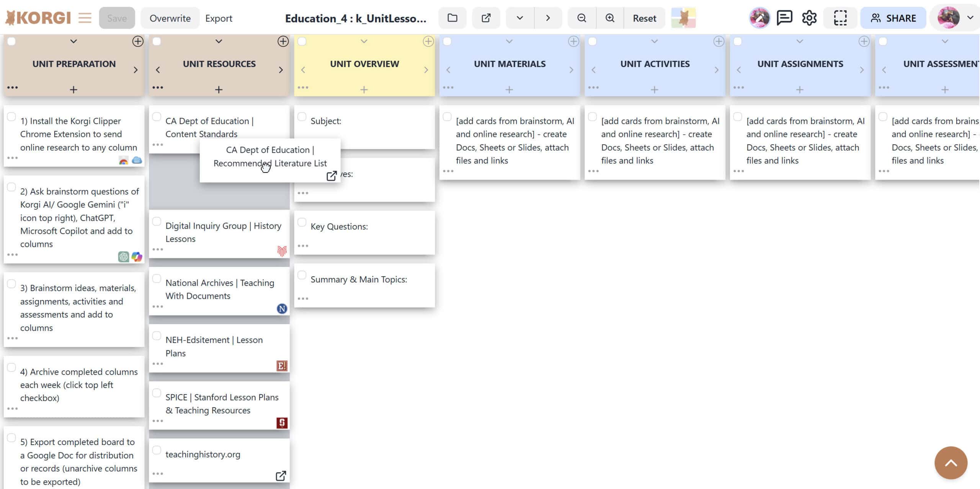Screen dimensions: 980x489
Task: Open external link icon on teachinghistory.org card
Action: [x=281, y=476]
